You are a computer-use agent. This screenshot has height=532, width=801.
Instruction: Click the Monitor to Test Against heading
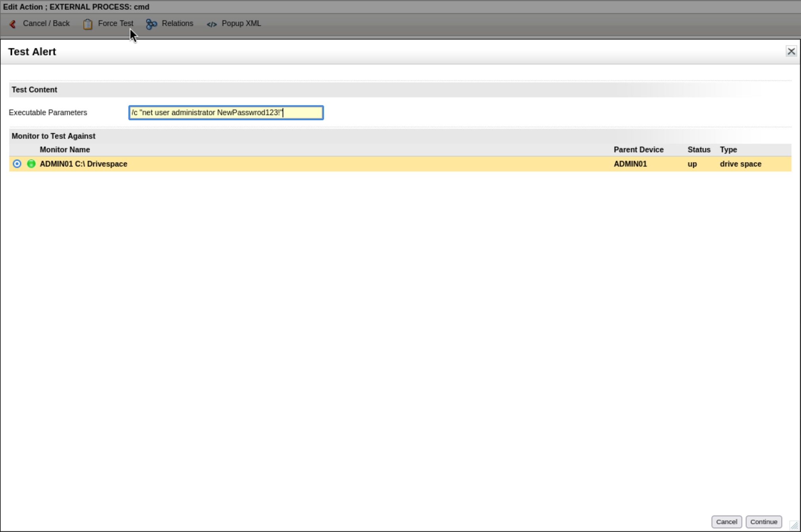tap(53, 136)
